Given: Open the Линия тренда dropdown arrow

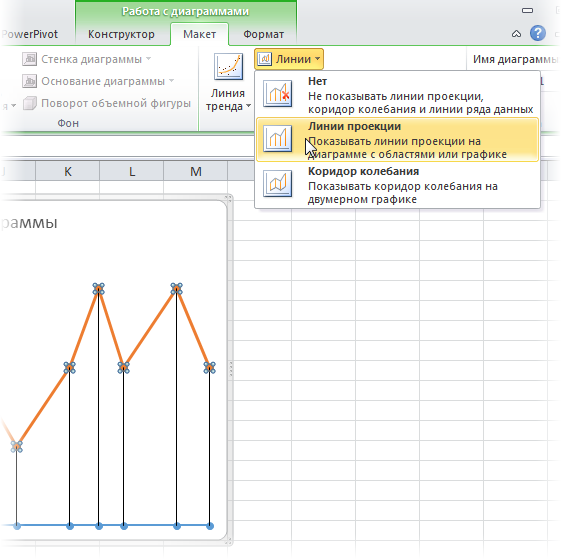Looking at the screenshot, I should [x=248, y=106].
